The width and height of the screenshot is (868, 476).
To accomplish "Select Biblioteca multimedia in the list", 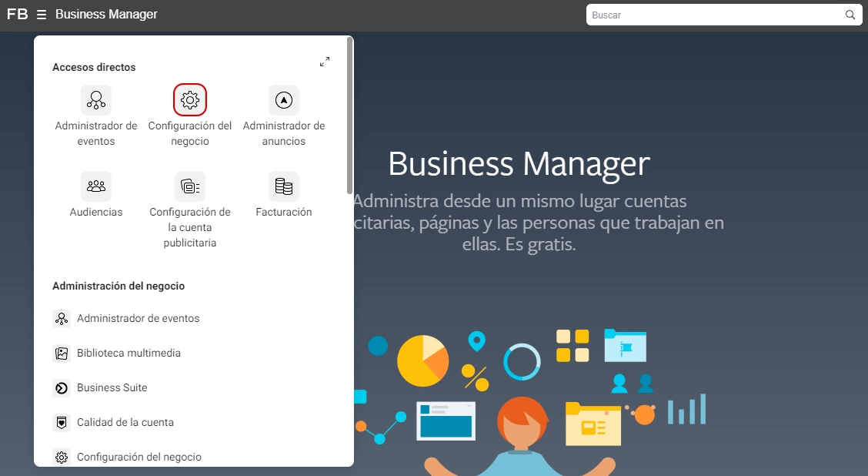I will coord(129,353).
